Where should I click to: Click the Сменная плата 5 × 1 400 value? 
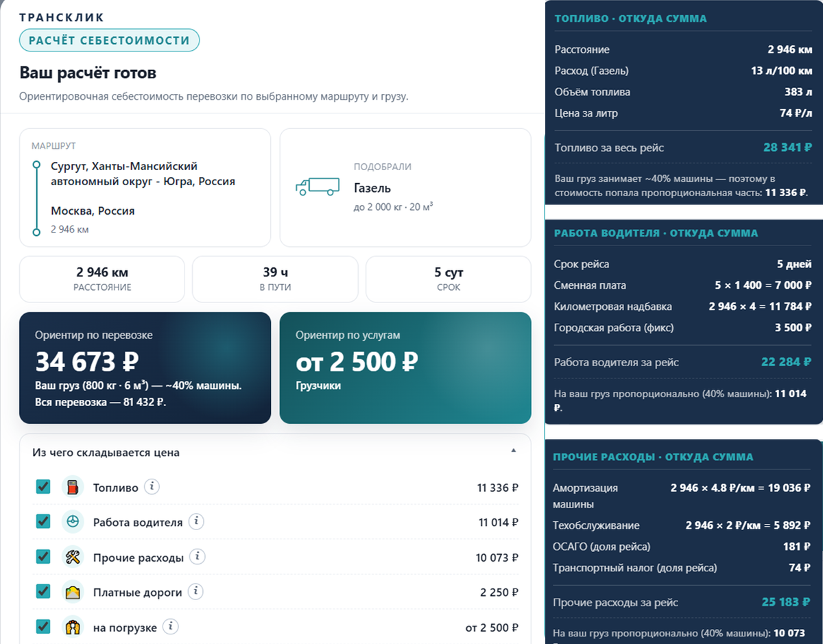(763, 285)
